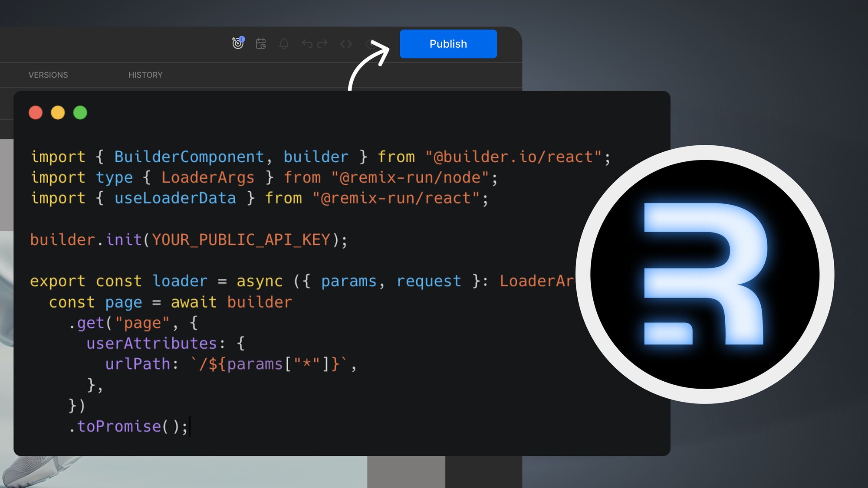Open the schedule calendar icon
The width and height of the screenshot is (868, 488).
[x=261, y=43]
